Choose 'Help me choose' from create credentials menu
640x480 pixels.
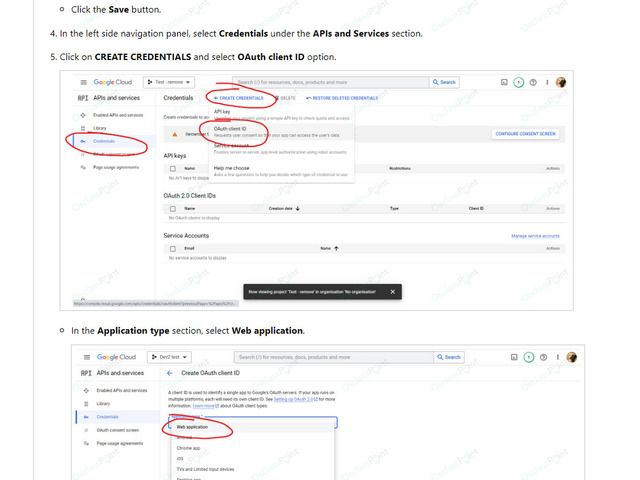[x=281, y=171]
